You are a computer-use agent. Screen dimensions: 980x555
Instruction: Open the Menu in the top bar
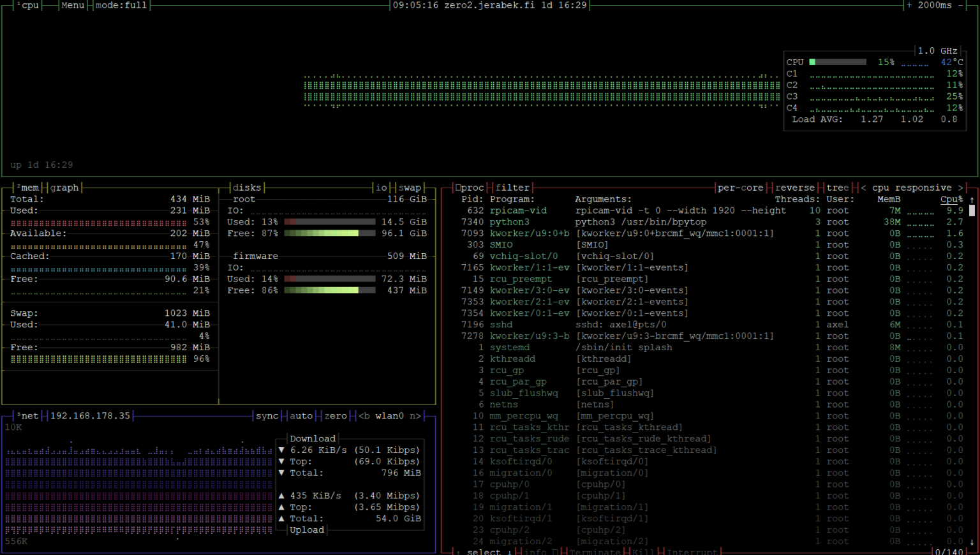(73, 5)
